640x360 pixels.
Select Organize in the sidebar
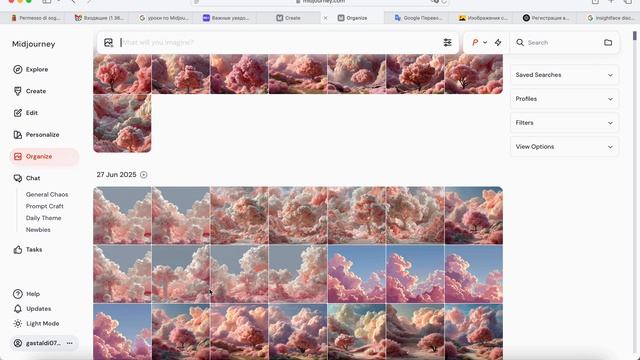tap(44, 156)
